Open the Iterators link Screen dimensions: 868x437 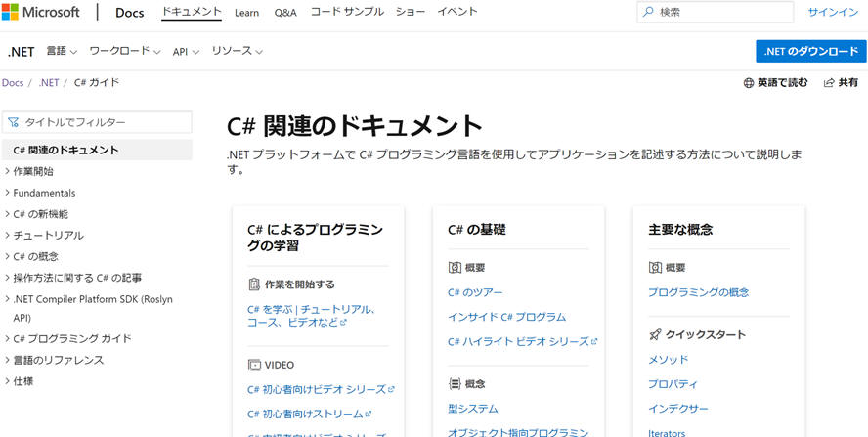(667, 432)
